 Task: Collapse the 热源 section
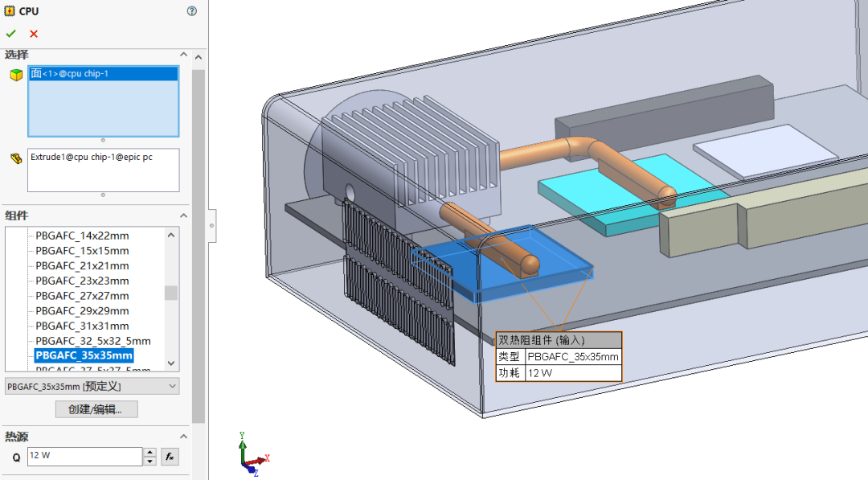click(x=184, y=436)
